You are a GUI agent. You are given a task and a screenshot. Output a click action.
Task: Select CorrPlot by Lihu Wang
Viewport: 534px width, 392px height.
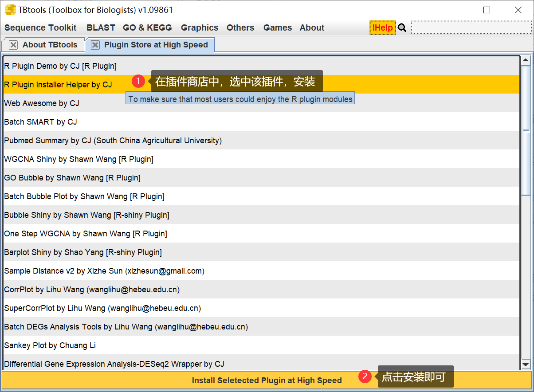coord(261,289)
